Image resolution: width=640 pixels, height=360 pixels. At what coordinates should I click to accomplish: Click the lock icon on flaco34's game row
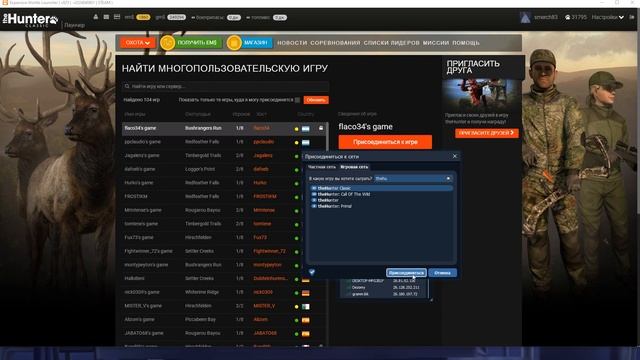tap(321, 128)
